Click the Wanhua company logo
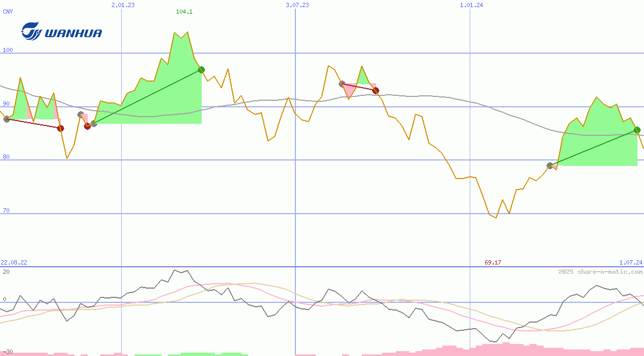 pyautogui.click(x=61, y=31)
